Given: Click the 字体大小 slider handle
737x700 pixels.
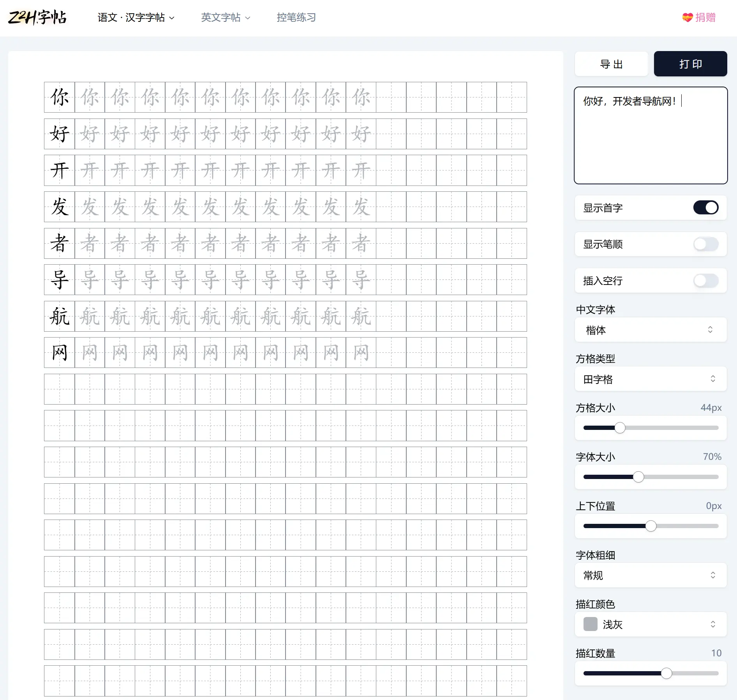Looking at the screenshot, I should (x=638, y=477).
